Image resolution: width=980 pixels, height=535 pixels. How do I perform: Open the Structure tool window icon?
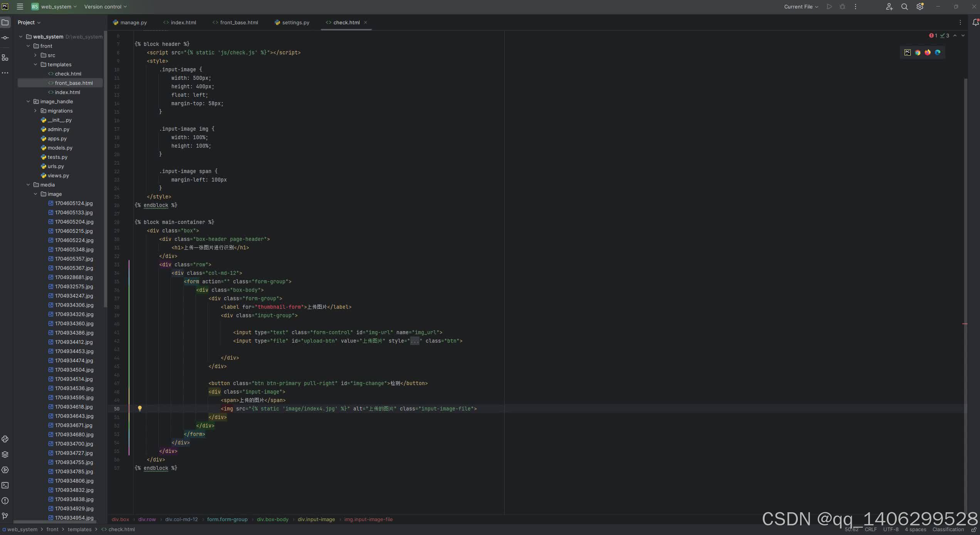coord(5,58)
